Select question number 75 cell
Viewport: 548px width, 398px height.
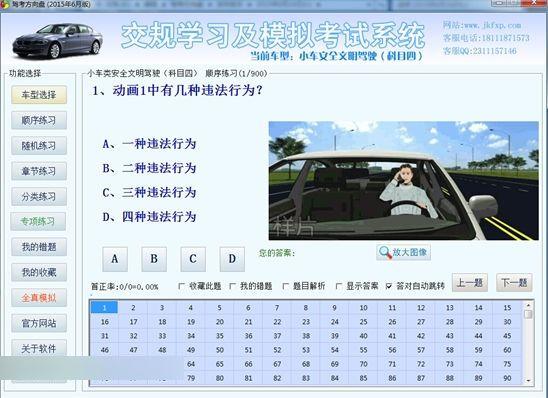click(x=507, y=364)
